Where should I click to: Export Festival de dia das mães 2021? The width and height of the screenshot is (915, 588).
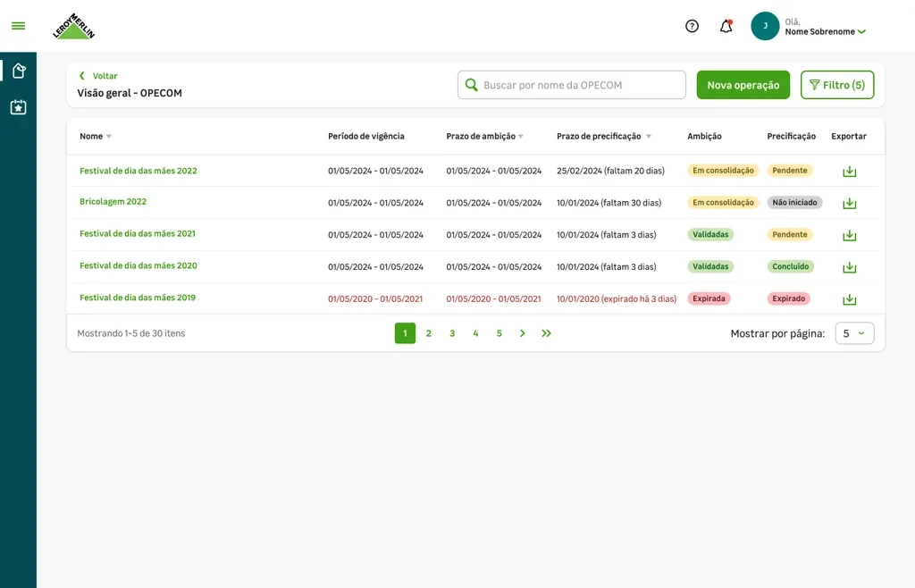click(850, 236)
